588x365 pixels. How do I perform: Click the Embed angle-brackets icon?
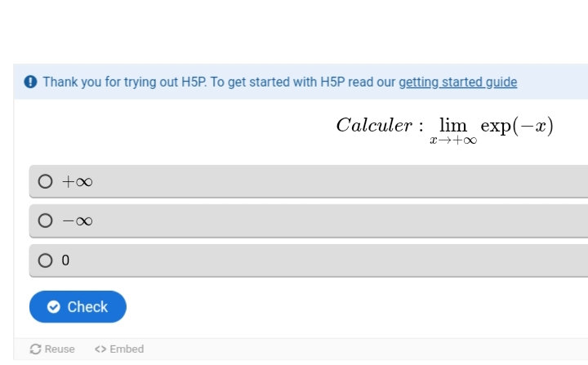point(100,349)
